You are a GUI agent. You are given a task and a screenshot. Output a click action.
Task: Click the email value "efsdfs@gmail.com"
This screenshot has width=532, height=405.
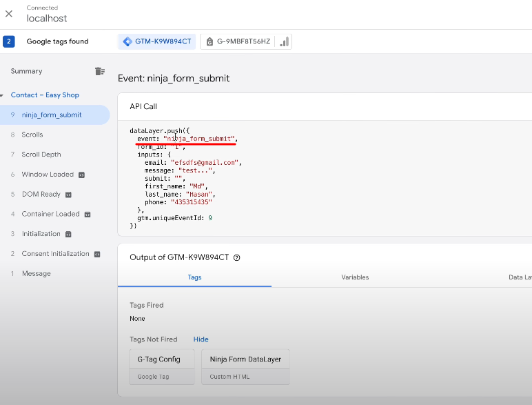[x=205, y=162]
